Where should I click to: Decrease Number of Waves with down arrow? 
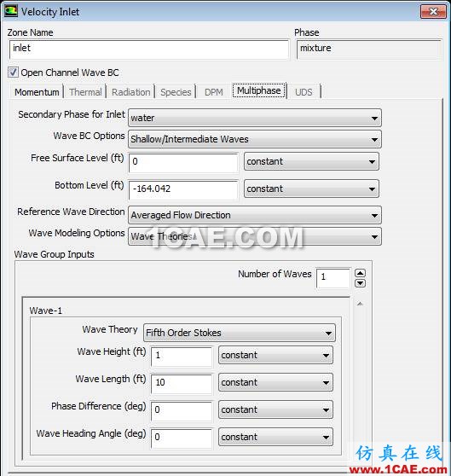pyautogui.click(x=360, y=283)
